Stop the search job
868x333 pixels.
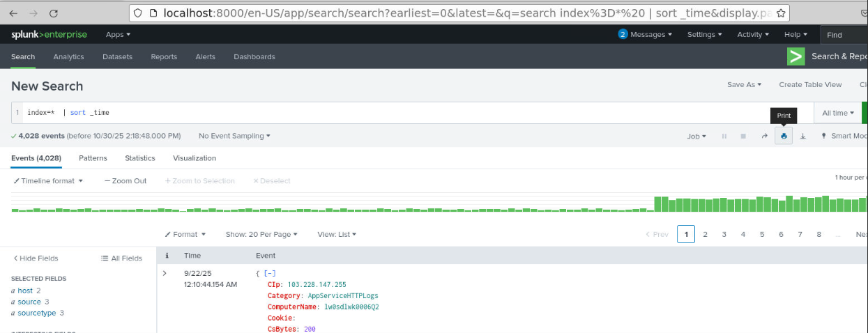click(x=743, y=137)
